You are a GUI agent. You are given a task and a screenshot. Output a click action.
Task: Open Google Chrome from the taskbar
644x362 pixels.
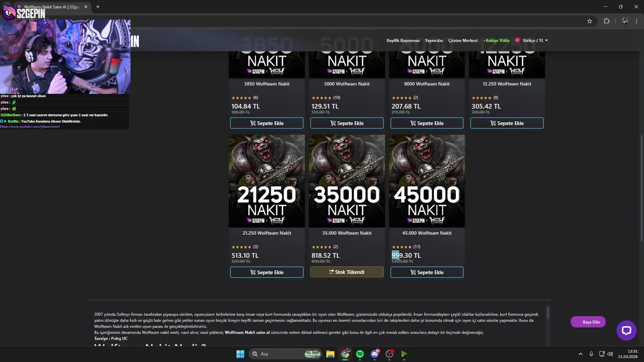(x=345, y=354)
